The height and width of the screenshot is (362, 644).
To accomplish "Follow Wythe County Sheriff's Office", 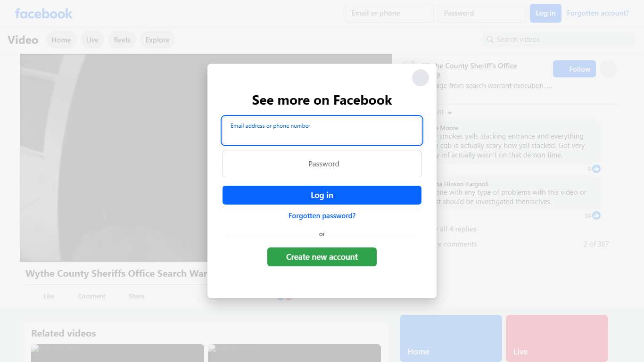I will 574,69.
